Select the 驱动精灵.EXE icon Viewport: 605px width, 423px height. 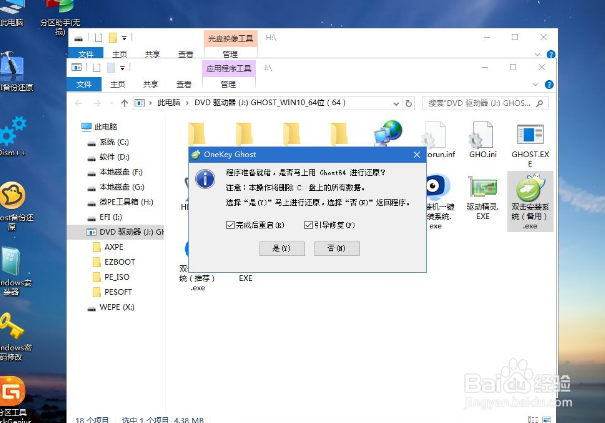click(482, 198)
